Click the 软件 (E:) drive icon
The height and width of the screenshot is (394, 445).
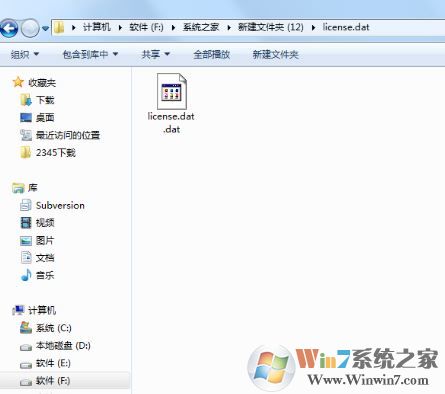pyautogui.click(x=26, y=365)
